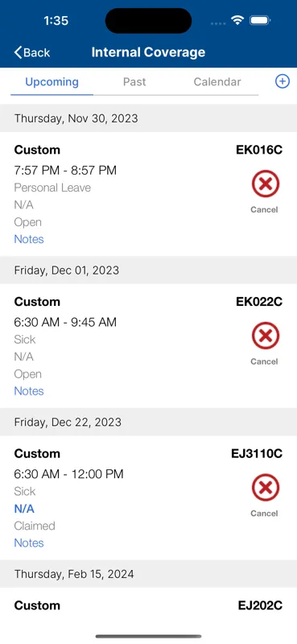Tap the Wi-Fi status icon
Image resolution: width=297 pixels, height=644 pixels.
[237, 20]
